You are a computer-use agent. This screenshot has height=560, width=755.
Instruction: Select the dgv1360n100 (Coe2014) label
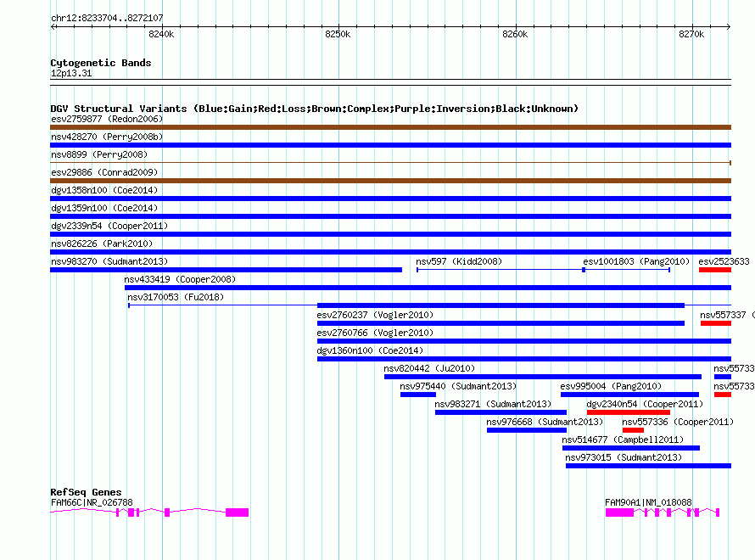[370, 350]
